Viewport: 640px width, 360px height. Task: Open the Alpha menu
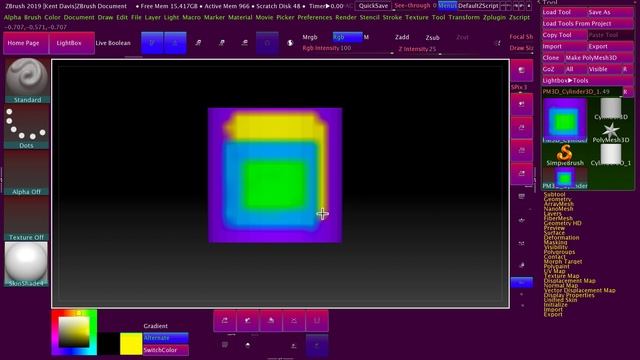pos(12,18)
